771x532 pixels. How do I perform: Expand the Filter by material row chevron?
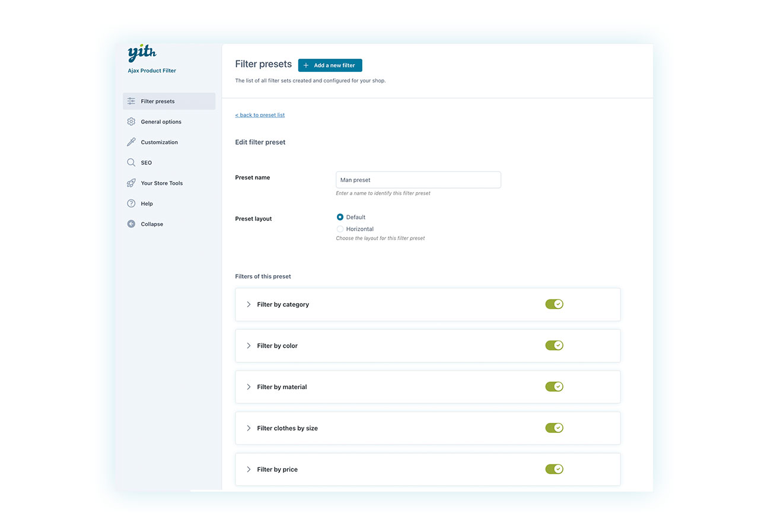pos(248,387)
